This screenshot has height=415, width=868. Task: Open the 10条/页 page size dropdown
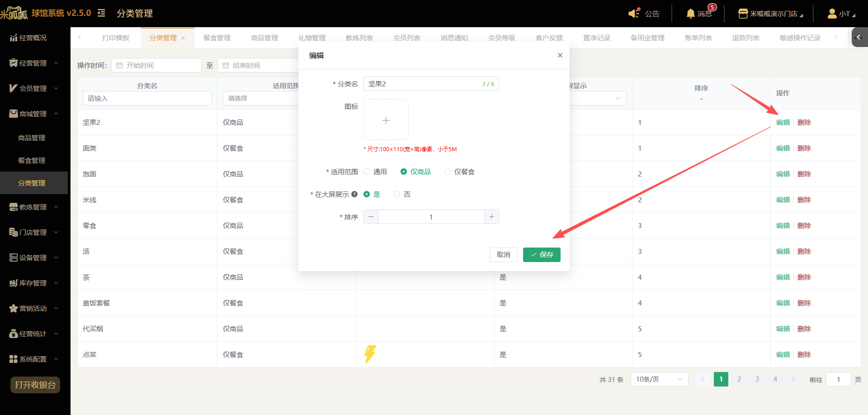point(659,379)
